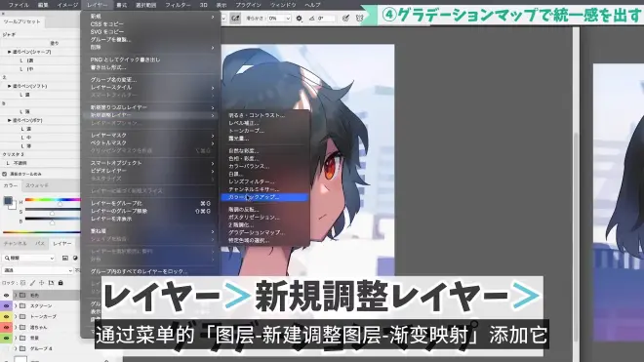This screenshot has height=362, width=644.
Task: Switch to the チャンネル tab
Action: coord(16,244)
